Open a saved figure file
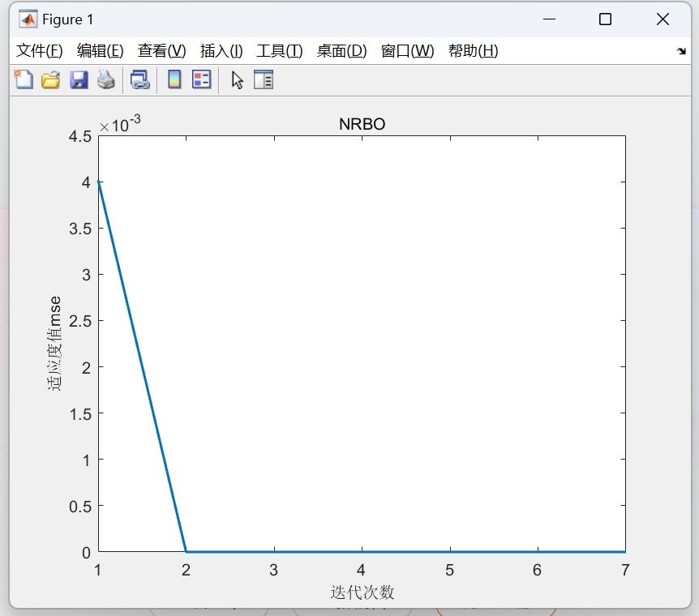The height and width of the screenshot is (616, 699). tap(50, 79)
